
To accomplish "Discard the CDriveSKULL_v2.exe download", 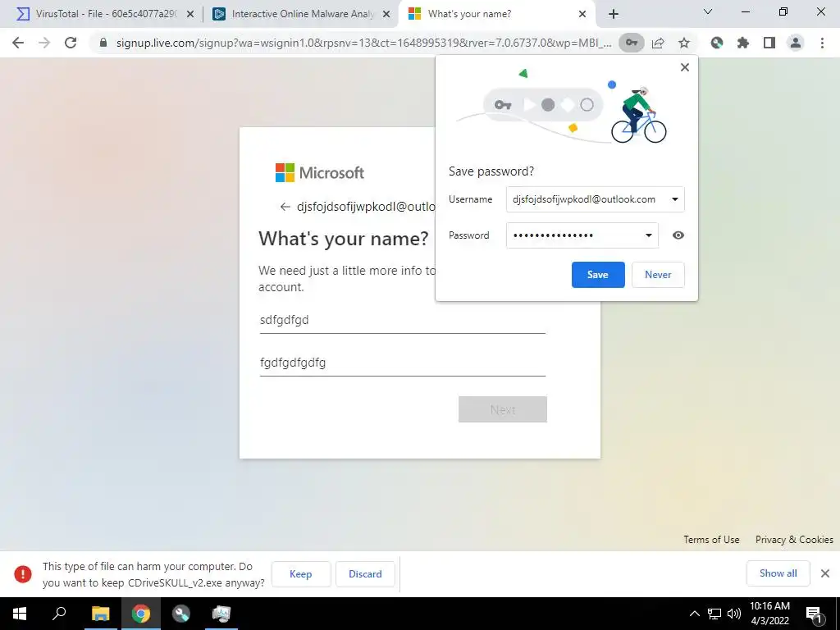I will (x=365, y=573).
